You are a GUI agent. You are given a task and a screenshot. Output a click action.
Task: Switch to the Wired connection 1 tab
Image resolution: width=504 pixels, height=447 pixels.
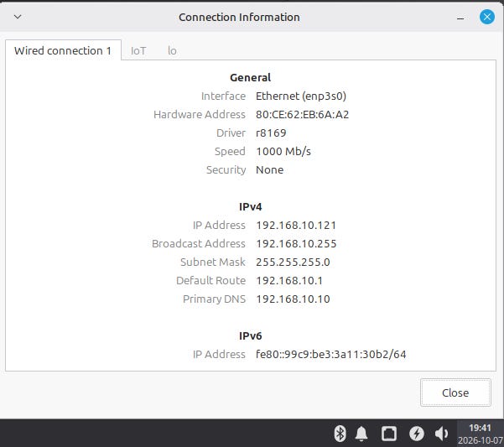coord(63,50)
